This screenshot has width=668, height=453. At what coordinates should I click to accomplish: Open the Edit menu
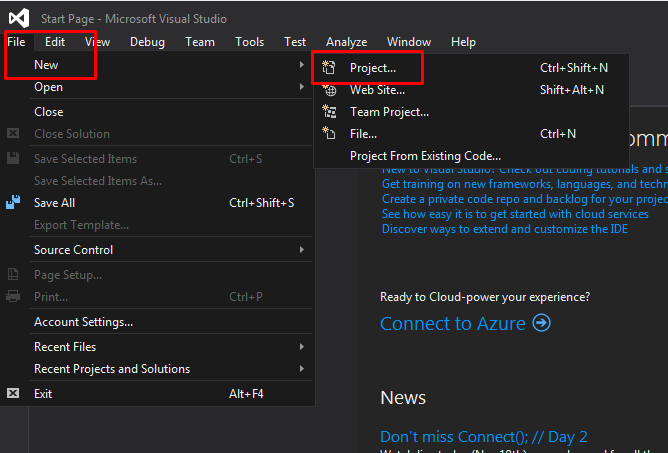[x=55, y=42]
